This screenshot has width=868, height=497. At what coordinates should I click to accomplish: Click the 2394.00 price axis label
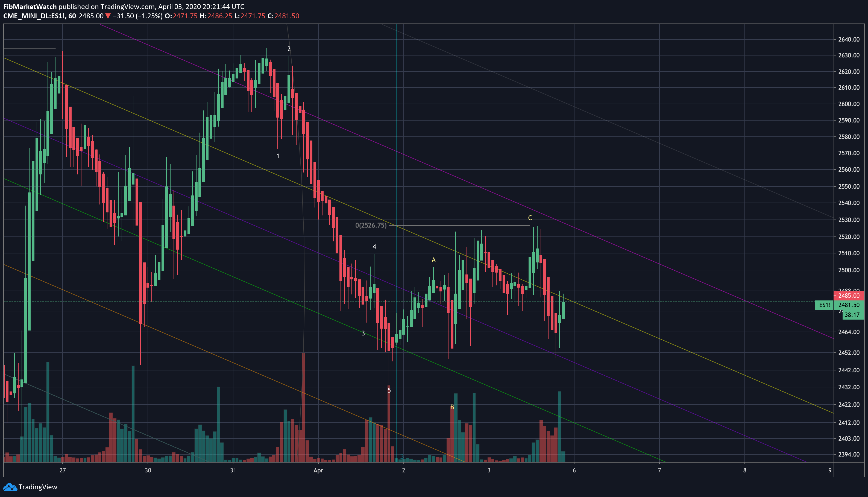[x=849, y=455]
